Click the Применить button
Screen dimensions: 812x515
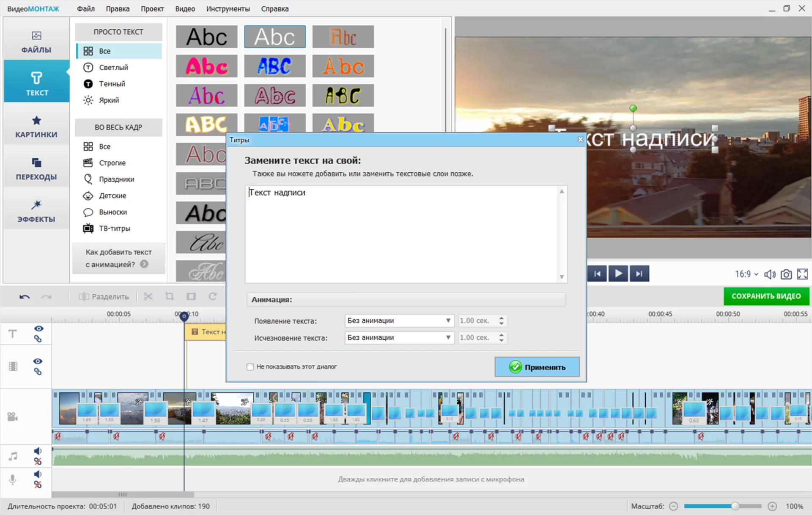point(537,367)
